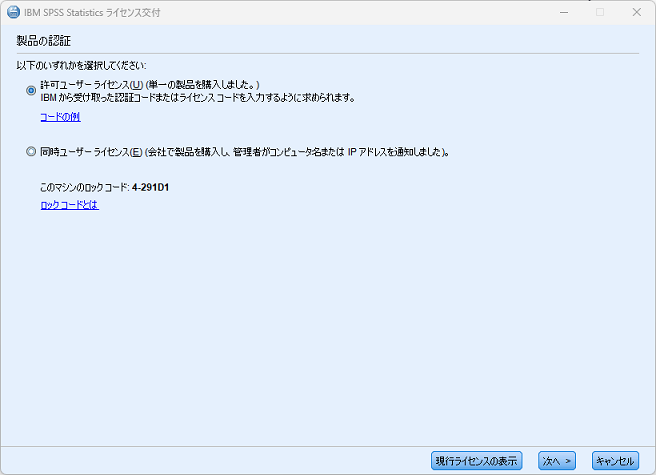
Task: Minimize the license authorization window
Action: point(564,13)
